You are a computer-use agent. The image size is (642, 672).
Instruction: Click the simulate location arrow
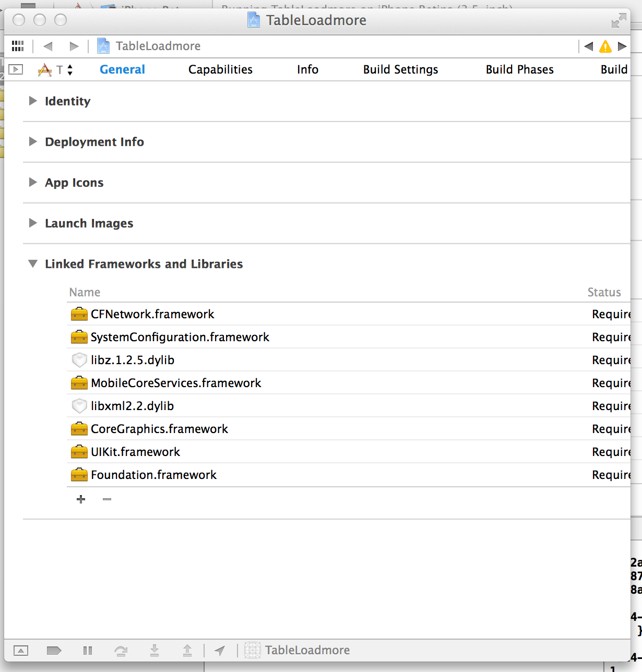(x=220, y=650)
